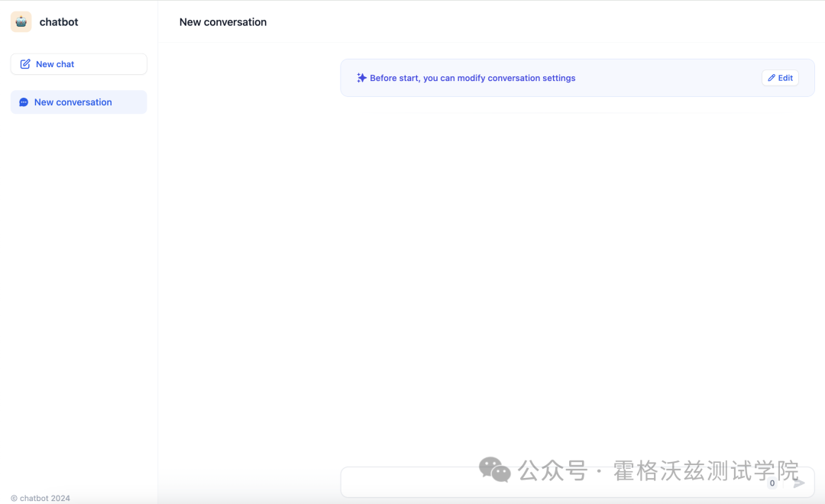Click 'Before start, you can modify conversation settings'
Image resolution: width=825 pixels, height=504 pixels.
473,78
